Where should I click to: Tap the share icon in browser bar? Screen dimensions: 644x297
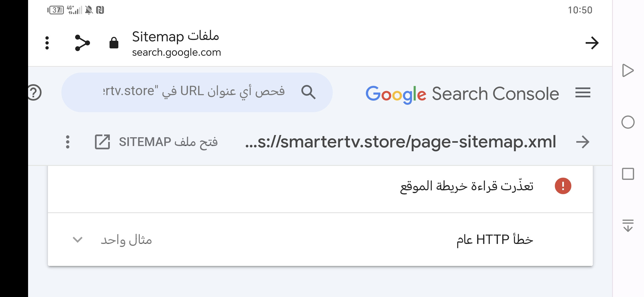click(82, 43)
